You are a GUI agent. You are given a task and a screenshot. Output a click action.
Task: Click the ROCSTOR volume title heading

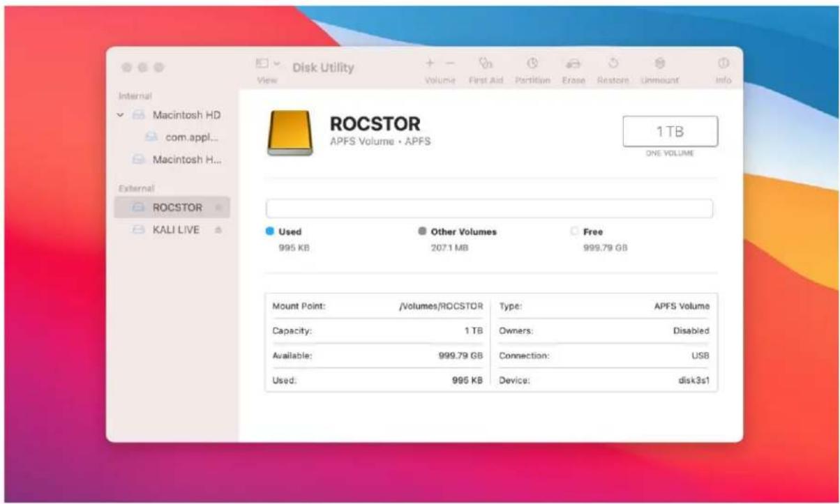coord(375,124)
